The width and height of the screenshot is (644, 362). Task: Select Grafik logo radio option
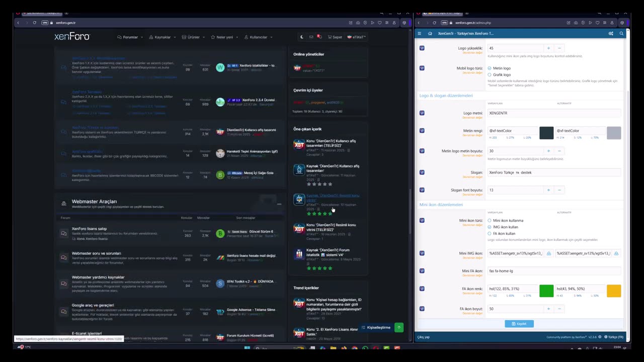tap(490, 75)
